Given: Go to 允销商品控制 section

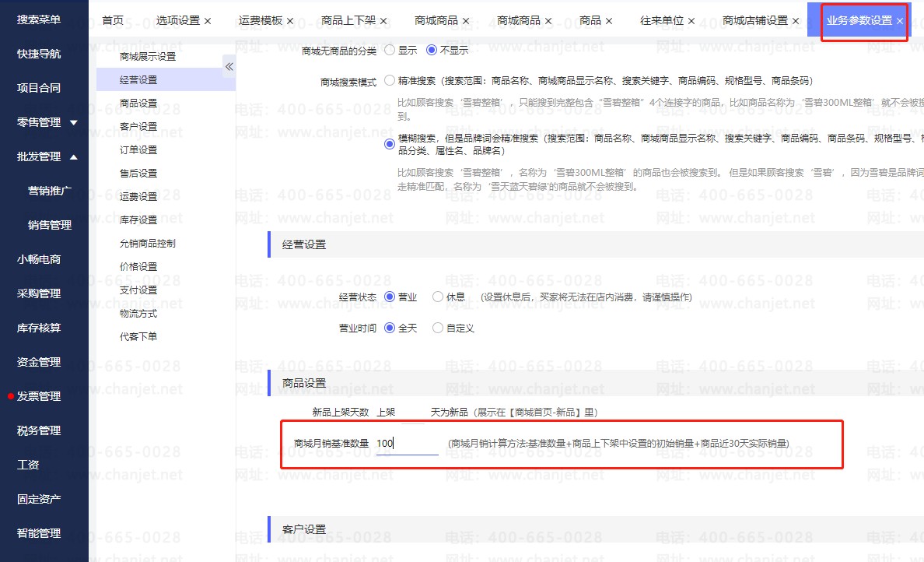Looking at the screenshot, I should pyautogui.click(x=148, y=243).
